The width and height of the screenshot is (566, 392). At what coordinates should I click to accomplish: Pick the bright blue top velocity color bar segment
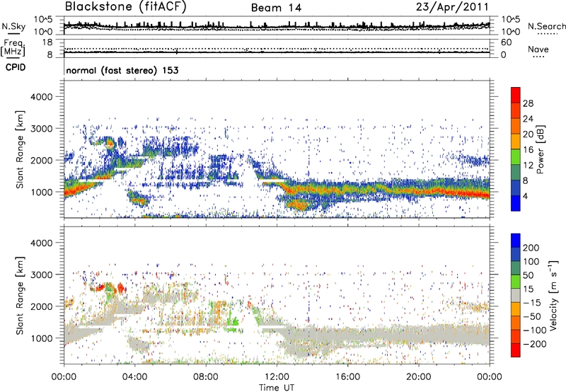516,241
